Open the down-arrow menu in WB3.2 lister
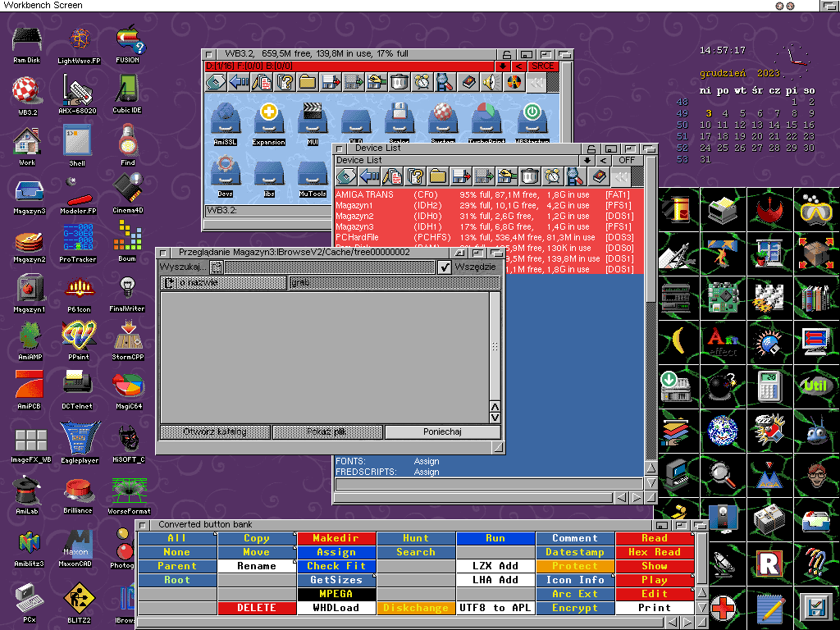 point(502,66)
